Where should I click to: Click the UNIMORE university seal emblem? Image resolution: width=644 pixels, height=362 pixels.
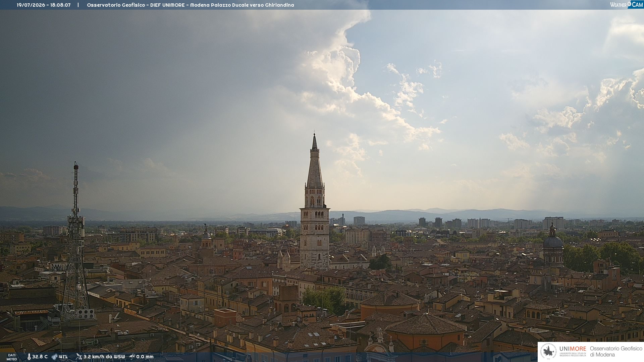point(548,352)
